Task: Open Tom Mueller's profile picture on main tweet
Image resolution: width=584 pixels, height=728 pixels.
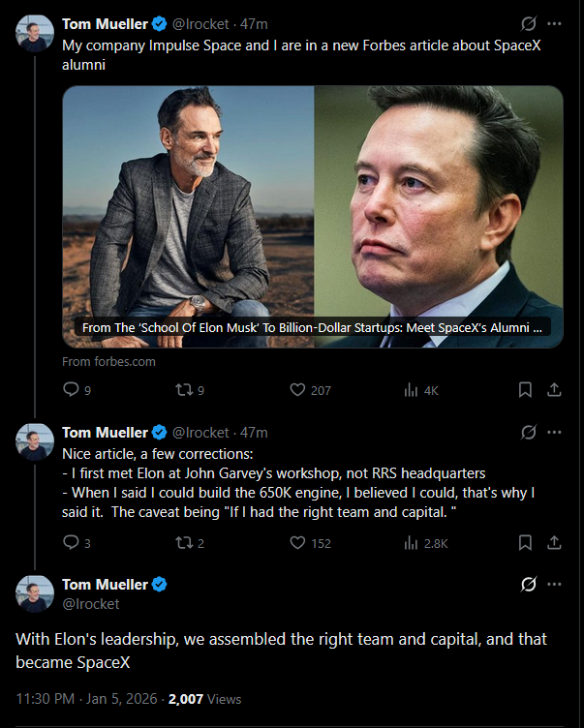Action: click(34, 591)
